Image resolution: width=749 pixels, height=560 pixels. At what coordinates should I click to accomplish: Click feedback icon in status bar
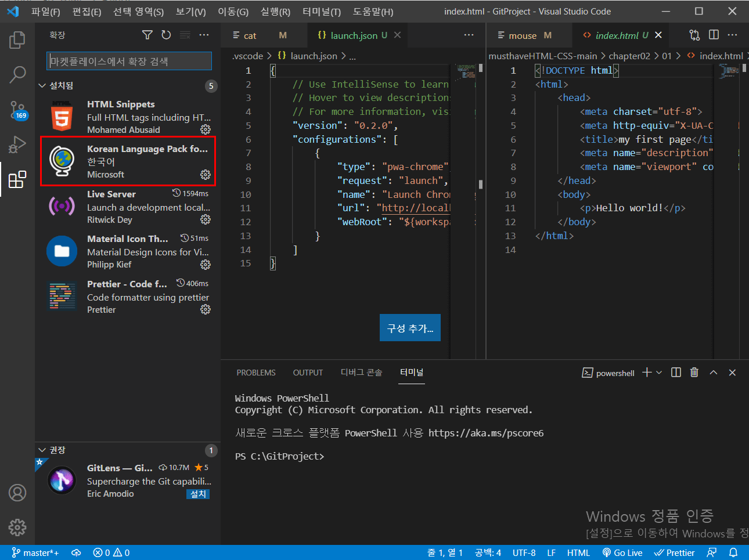click(x=712, y=552)
